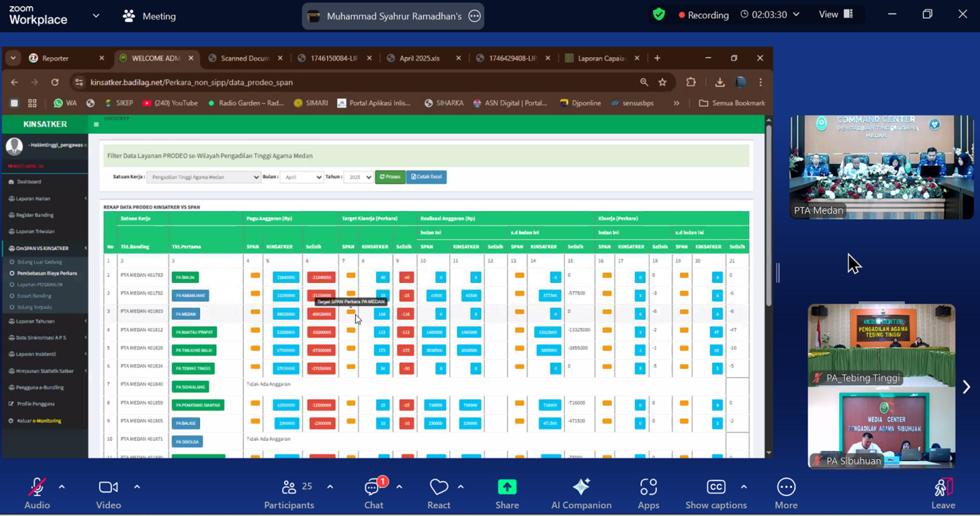The height and width of the screenshot is (516, 980).
Task: Show next page of participant videos
Action: click(966, 387)
